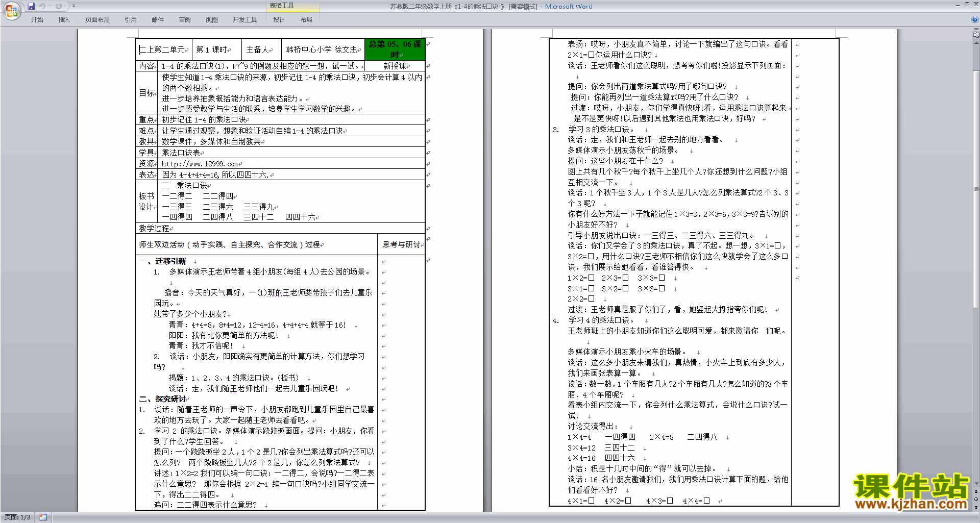Open the undo history dropdown arrow
980x523 pixels.
(x=50, y=6)
